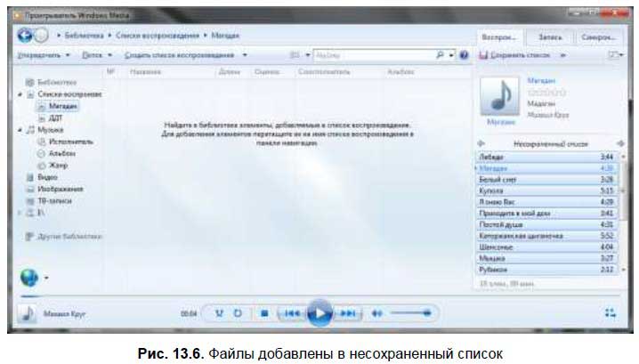Viewport: 639px width, 364px height.
Task: Click the Forward navigation arrow
Action: pyautogui.click(x=41, y=36)
